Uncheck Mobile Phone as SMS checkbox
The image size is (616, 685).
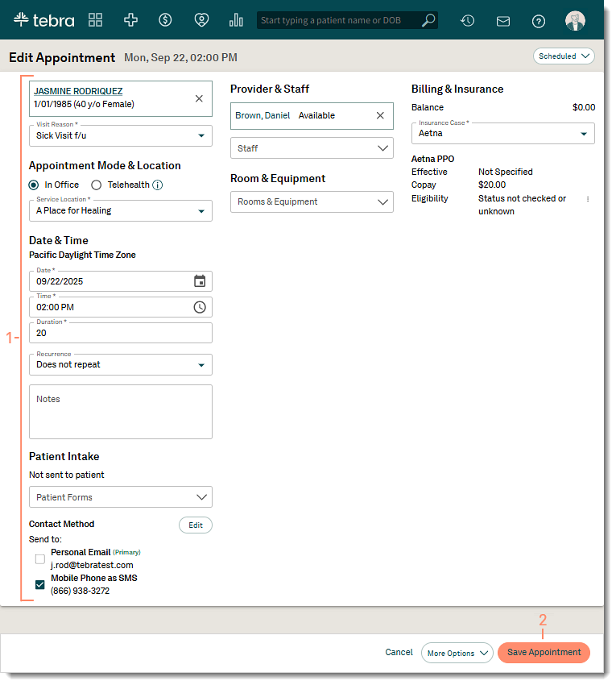[39, 584]
